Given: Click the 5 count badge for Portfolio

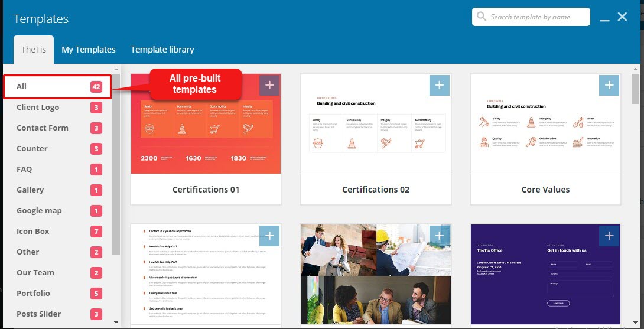Looking at the screenshot, I should [96, 294].
